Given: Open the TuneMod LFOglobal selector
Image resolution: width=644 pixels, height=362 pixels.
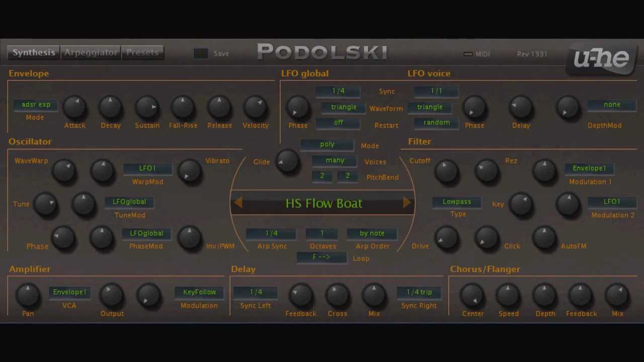Looking at the screenshot, I should 129,202.
